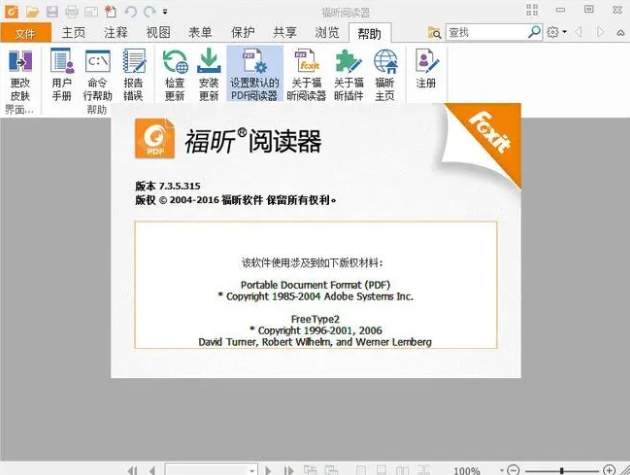Open 用户手册 (user manual)
The width and height of the screenshot is (630, 475).
tap(61, 75)
